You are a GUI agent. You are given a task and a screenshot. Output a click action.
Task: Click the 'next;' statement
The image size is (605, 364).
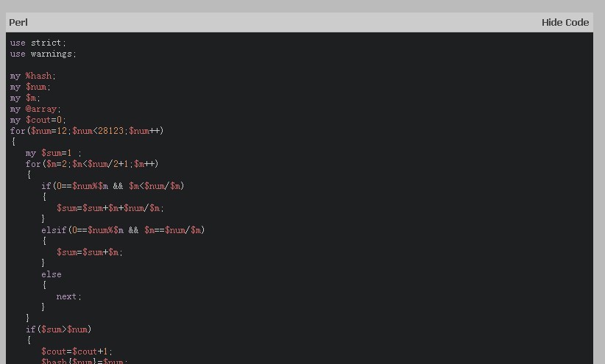(x=68, y=296)
